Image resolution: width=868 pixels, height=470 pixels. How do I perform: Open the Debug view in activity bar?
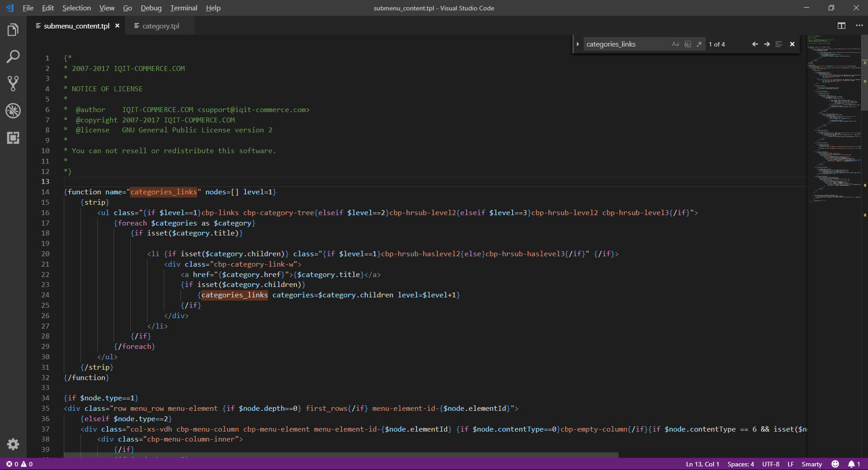13,111
